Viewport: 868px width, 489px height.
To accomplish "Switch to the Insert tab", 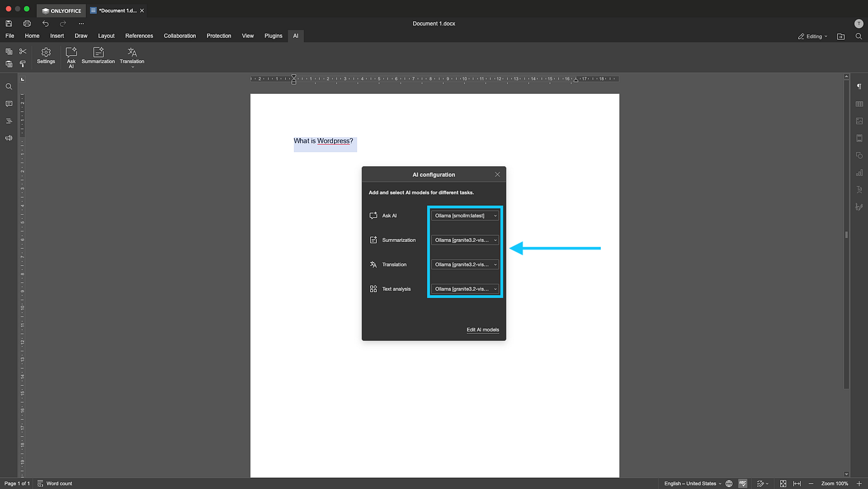I will [x=57, y=36].
